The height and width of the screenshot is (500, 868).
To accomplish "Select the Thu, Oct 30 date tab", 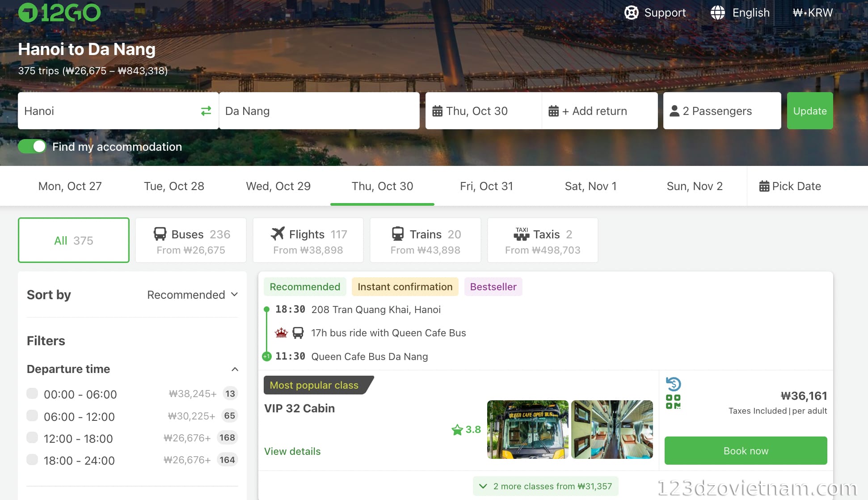I will [x=382, y=186].
